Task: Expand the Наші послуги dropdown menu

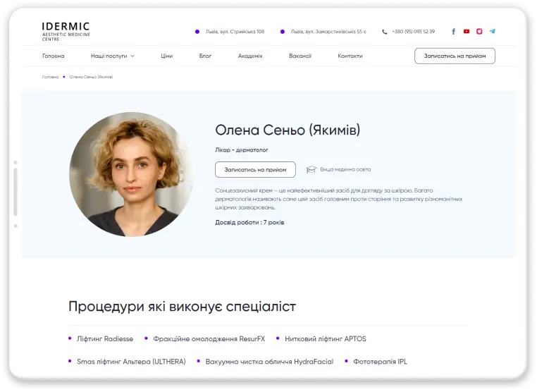Action: 112,56
